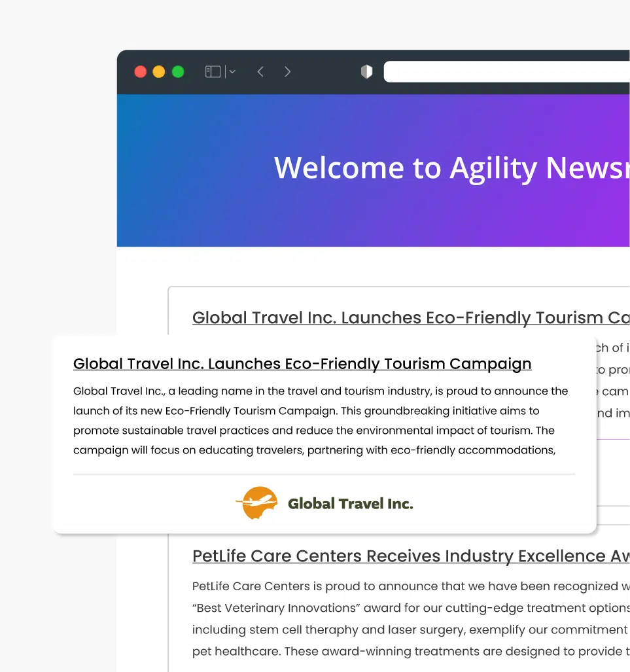The width and height of the screenshot is (630, 672).
Task: Navigate forward using the forward arrow
Action: pyautogui.click(x=287, y=71)
